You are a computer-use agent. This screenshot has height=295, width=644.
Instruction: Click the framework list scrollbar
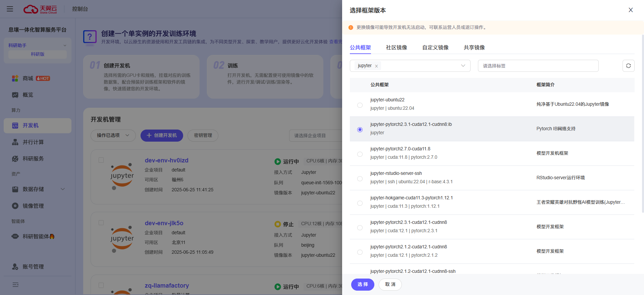(x=642, y=124)
